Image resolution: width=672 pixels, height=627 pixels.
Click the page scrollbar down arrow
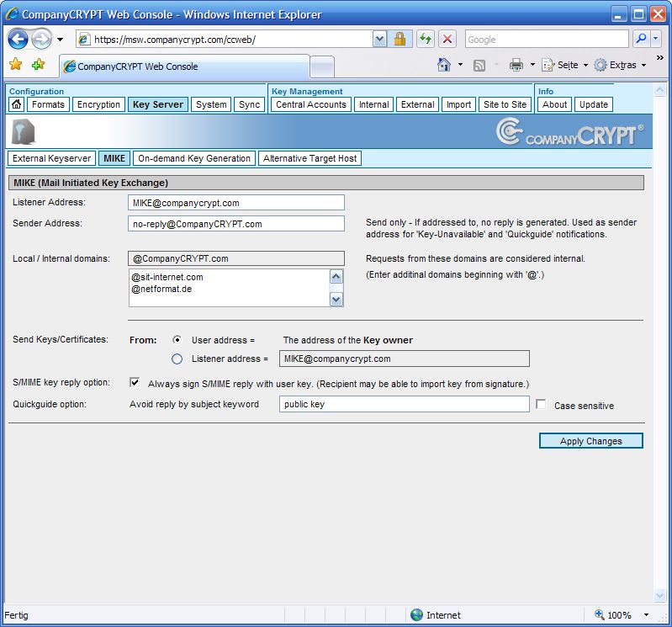pyautogui.click(x=659, y=595)
